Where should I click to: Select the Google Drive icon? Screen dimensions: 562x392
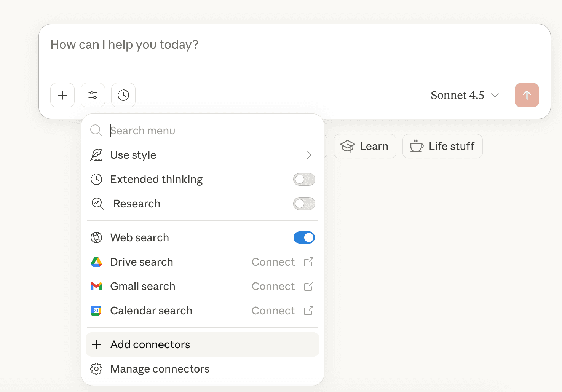pos(96,262)
